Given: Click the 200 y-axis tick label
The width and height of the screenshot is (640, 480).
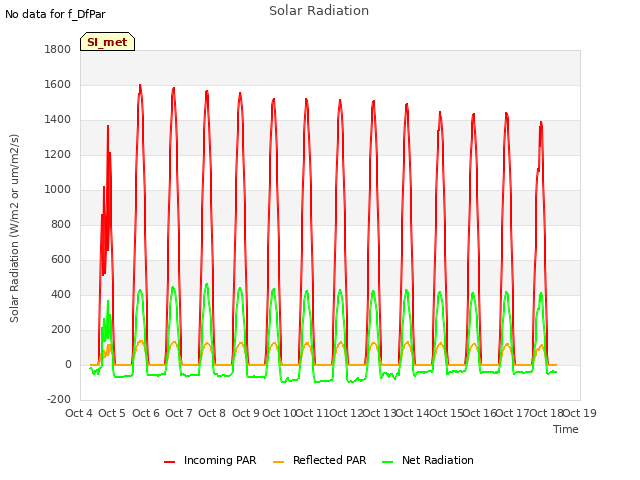Looking at the screenshot, I should pos(61,330).
